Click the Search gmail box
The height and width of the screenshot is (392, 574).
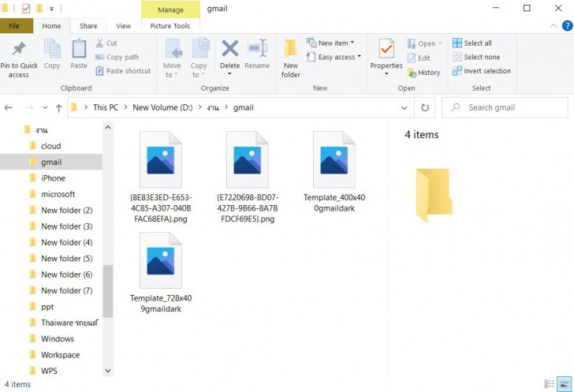tap(505, 108)
